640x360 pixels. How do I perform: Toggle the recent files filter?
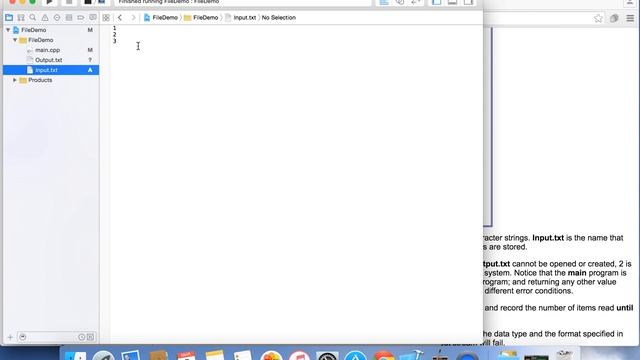coord(81,337)
